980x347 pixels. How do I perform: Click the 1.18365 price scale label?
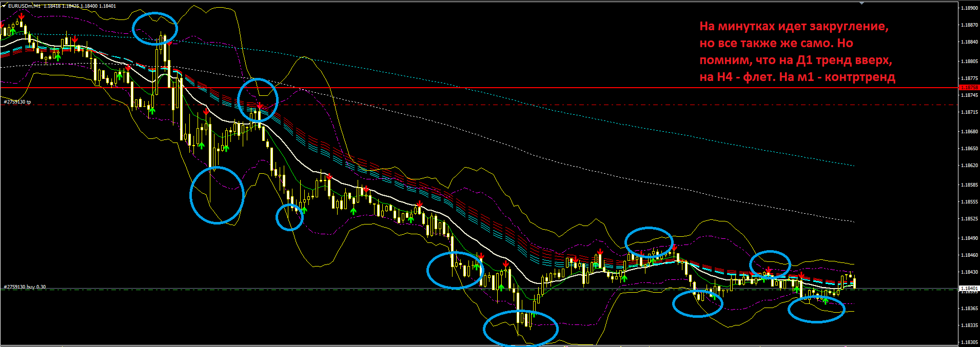point(969,309)
